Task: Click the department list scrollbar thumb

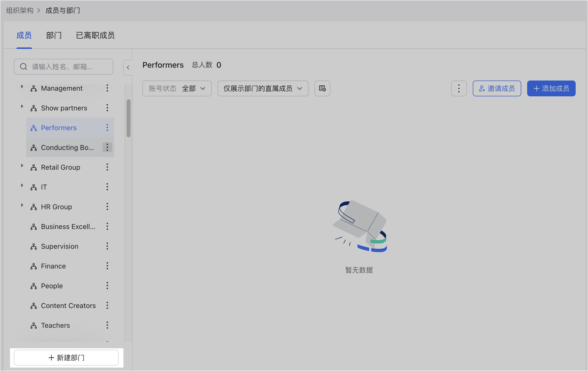Action: 129,118
